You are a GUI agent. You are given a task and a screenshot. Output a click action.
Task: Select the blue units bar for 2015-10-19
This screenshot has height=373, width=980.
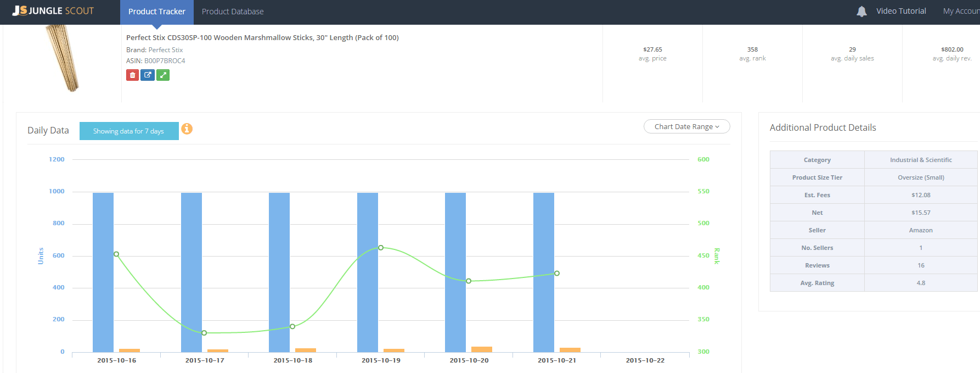pos(368,272)
